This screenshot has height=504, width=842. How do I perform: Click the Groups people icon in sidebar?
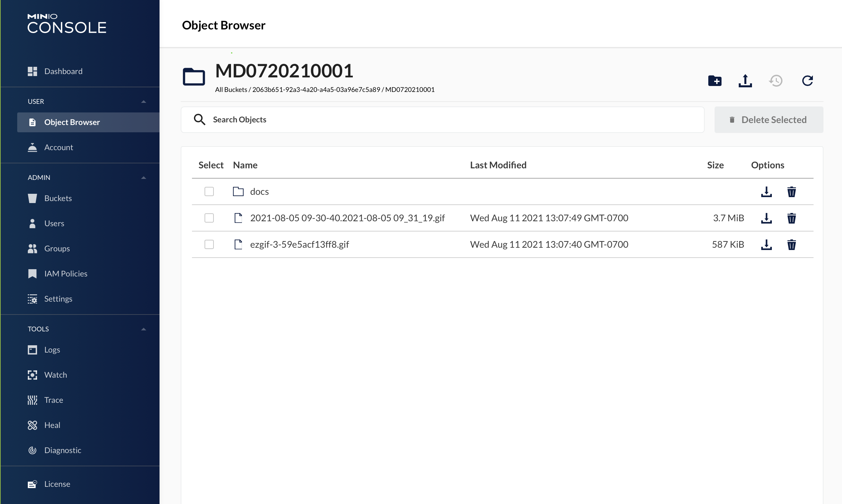tap(32, 249)
